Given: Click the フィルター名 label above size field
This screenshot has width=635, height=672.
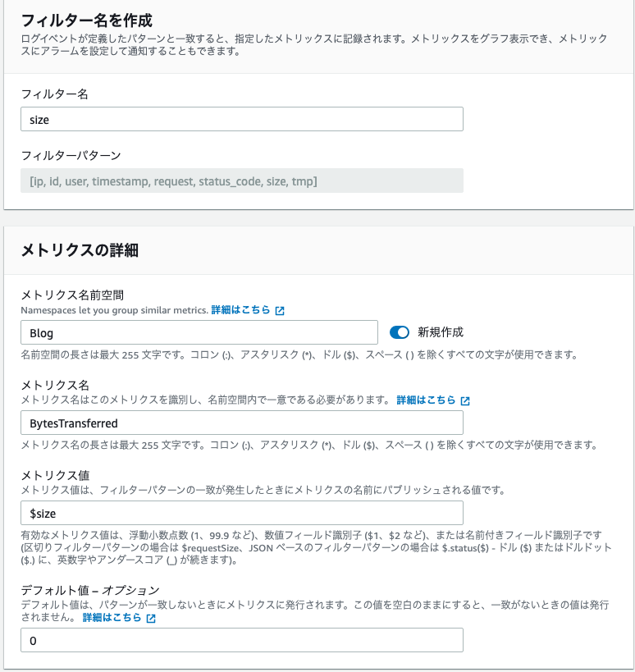Looking at the screenshot, I should [54, 94].
